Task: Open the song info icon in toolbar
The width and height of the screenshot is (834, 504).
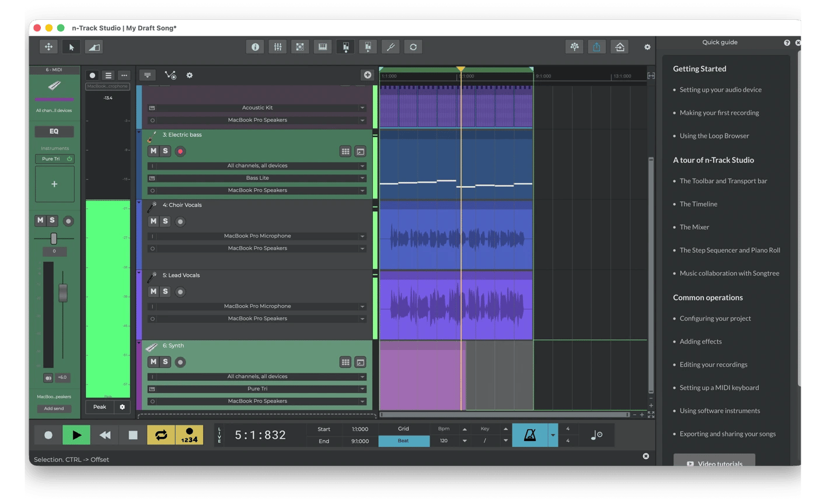Action: [x=255, y=47]
